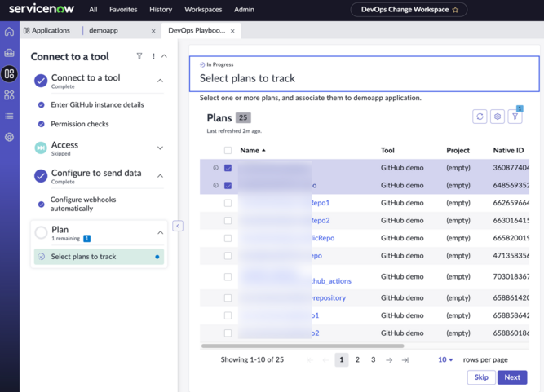Favorite DevOps Change Workspace with star icon
Viewport: 544px width, 392px height.
455,10
